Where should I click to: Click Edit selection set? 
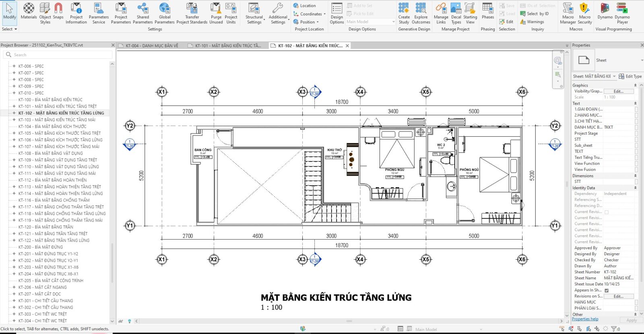point(506,22)
